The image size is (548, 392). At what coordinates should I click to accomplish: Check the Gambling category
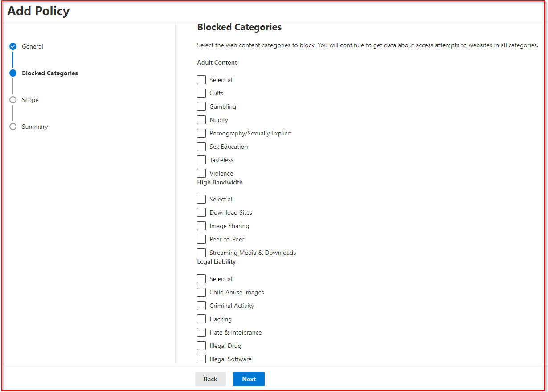(x=201, y=106)
